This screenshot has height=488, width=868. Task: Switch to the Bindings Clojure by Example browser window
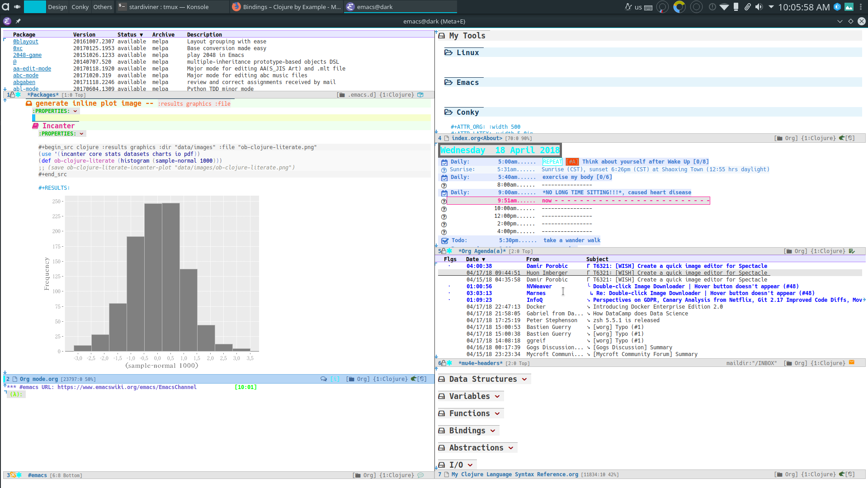tap(287, 7)
